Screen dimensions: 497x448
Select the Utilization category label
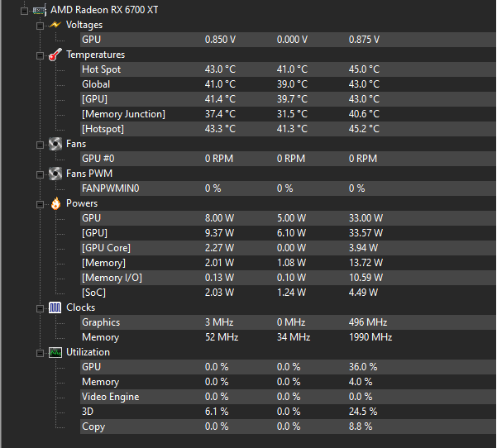88,352
